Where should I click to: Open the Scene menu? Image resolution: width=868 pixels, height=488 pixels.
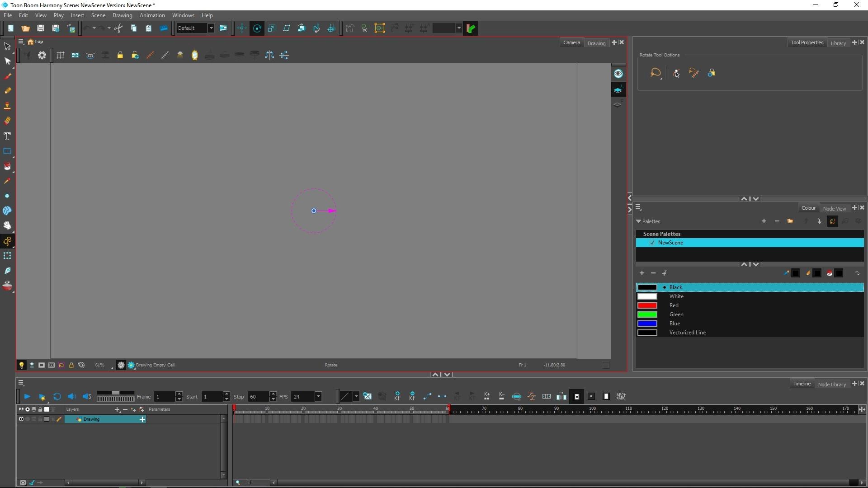click(x=98, y=15)
